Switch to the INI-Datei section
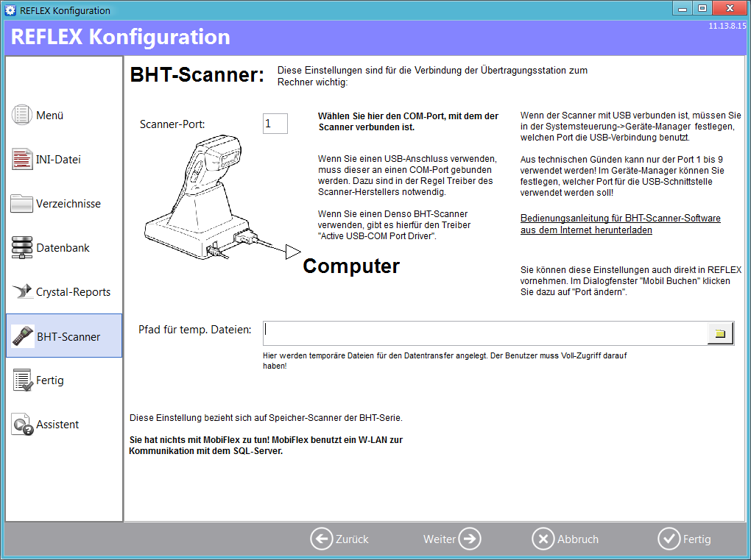751x560 pixels. [x=58, y=160]
